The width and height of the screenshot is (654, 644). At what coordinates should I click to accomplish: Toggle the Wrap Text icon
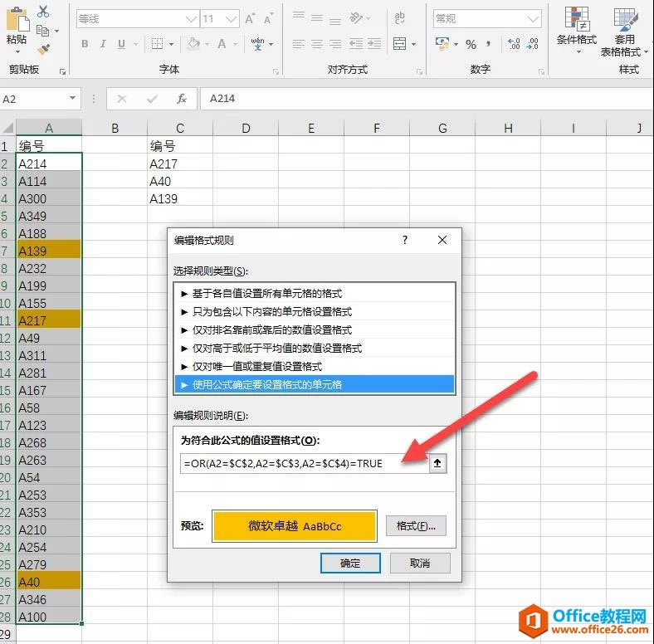[399, 18]
